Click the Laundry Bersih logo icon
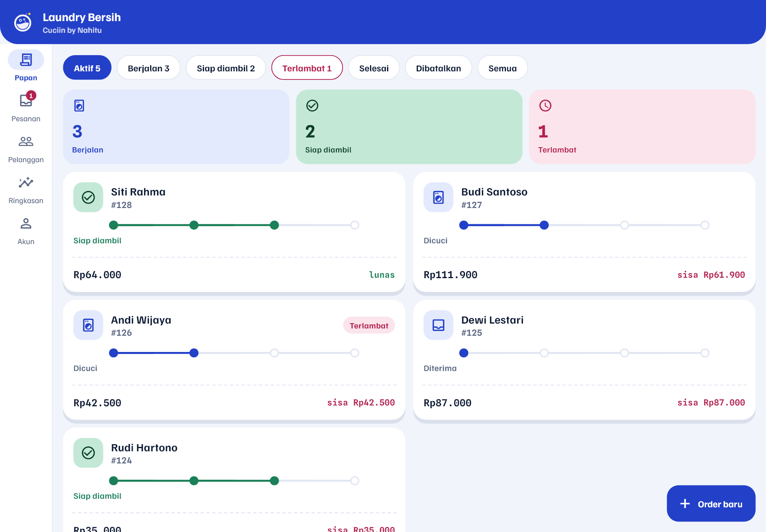 pyautogui.click(x=23, y=22)
